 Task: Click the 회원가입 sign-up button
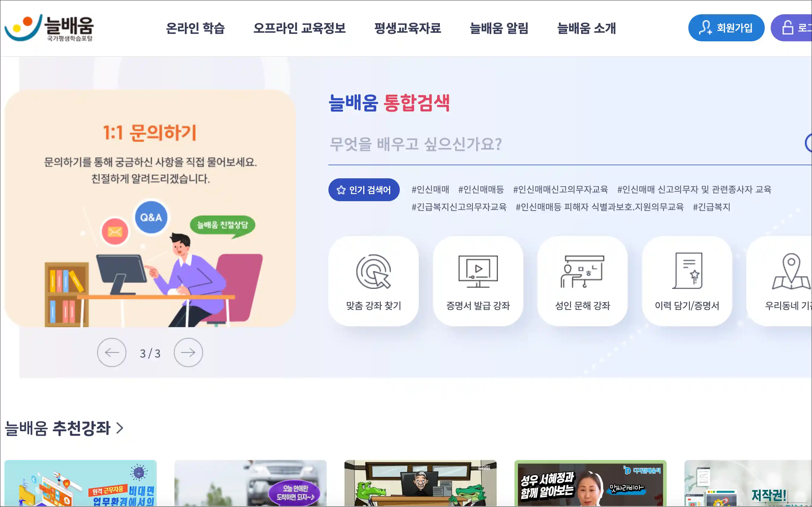726,28
